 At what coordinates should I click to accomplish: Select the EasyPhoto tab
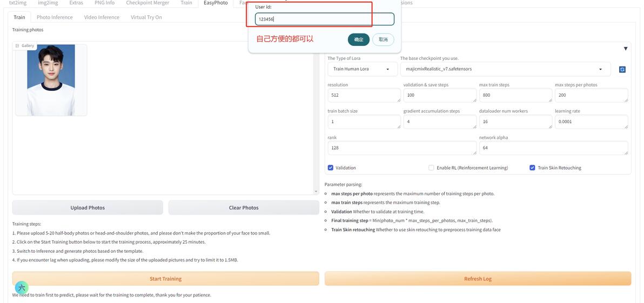tap(216, 3)
